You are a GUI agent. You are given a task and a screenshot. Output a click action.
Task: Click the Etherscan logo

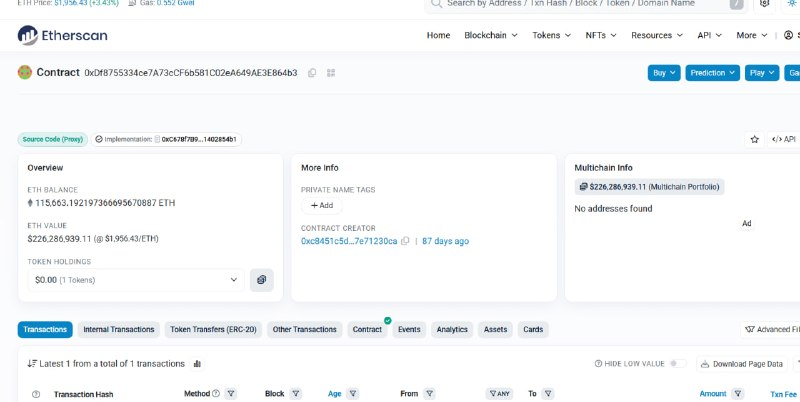point(62,35)
